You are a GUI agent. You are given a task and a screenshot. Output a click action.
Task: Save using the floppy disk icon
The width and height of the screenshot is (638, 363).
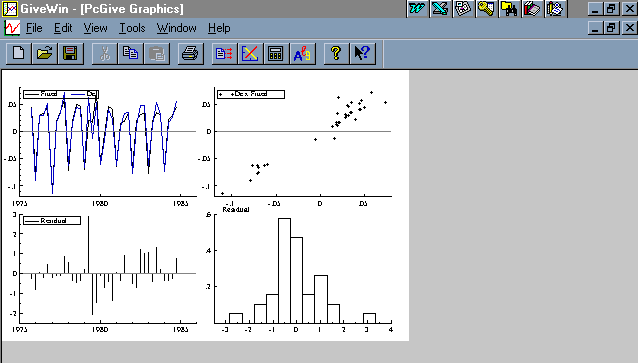[70, 53]
